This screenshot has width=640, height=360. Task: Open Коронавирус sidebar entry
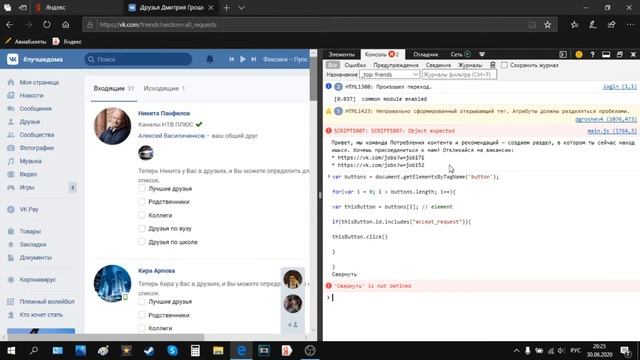click(x=38, y=280)
